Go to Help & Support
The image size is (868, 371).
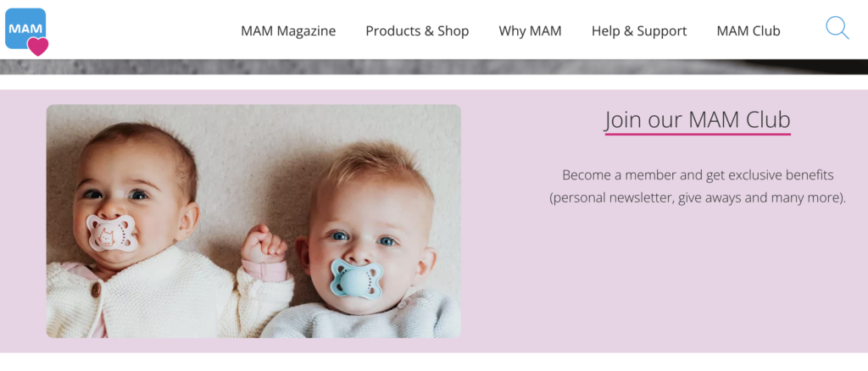[x=639, y=31]
